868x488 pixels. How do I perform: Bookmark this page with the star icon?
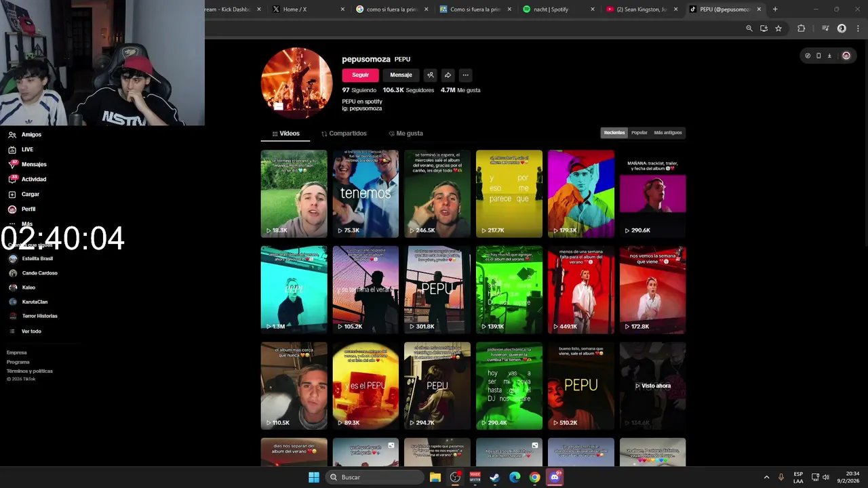click(x=778, y=28)
